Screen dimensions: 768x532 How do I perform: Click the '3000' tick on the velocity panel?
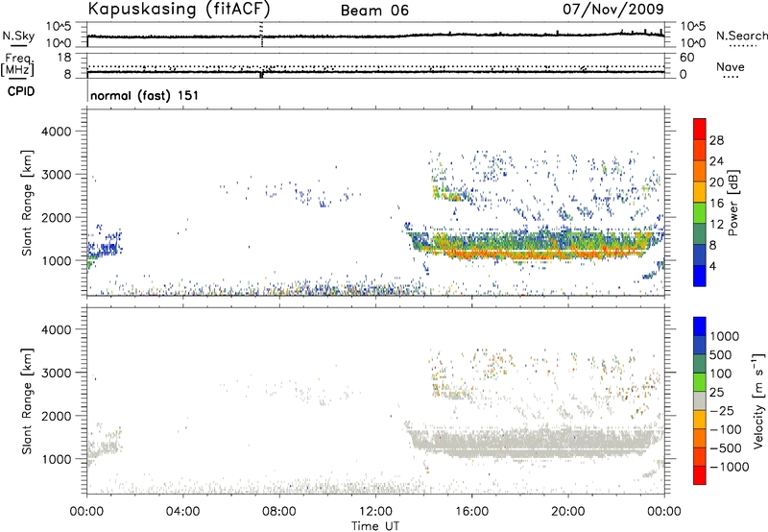[56, 373]
